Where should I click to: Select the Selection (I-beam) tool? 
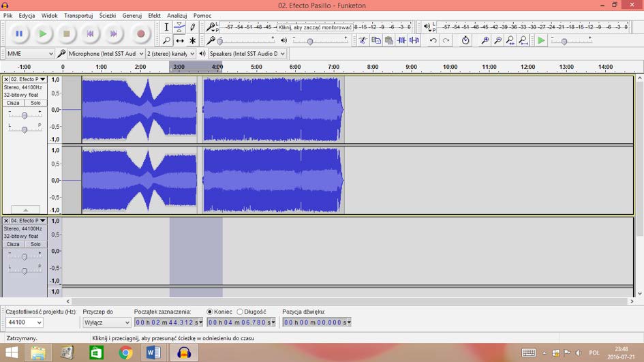point(166,27)
